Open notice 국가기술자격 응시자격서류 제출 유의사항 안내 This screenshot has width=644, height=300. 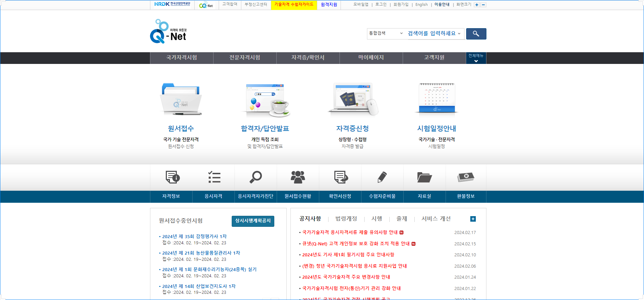pyautogui.click(x=350, y=232)
